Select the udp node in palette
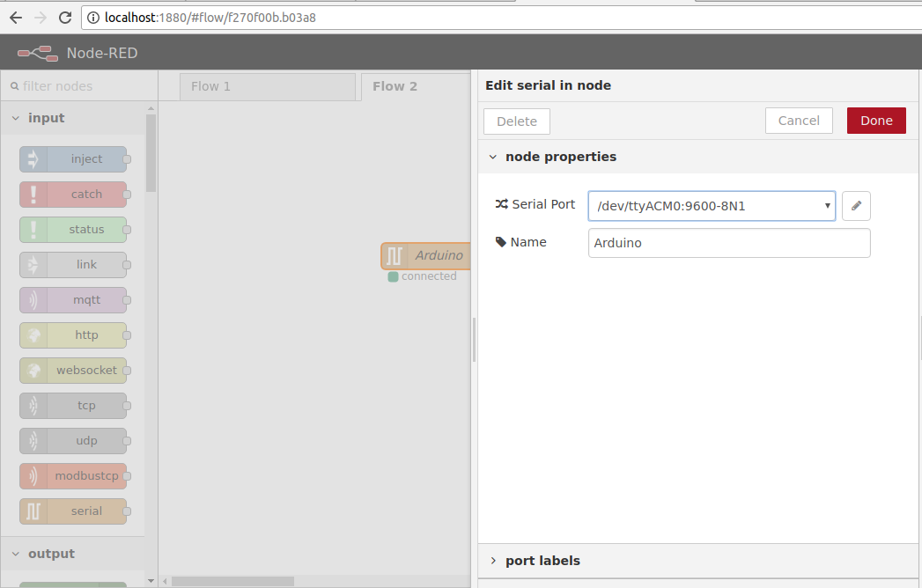Screen dimensions: 922x588 click(73, 441)
